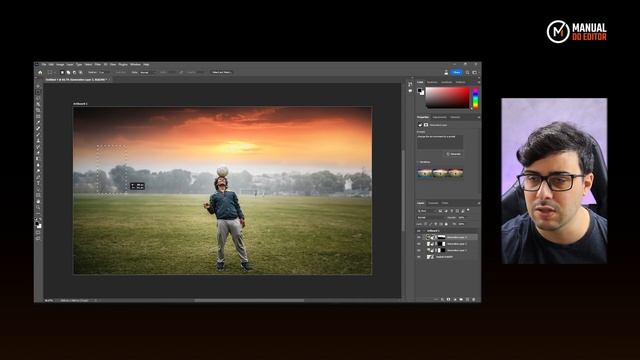
Task: Select the Hand tool
Action: [38, 201]
